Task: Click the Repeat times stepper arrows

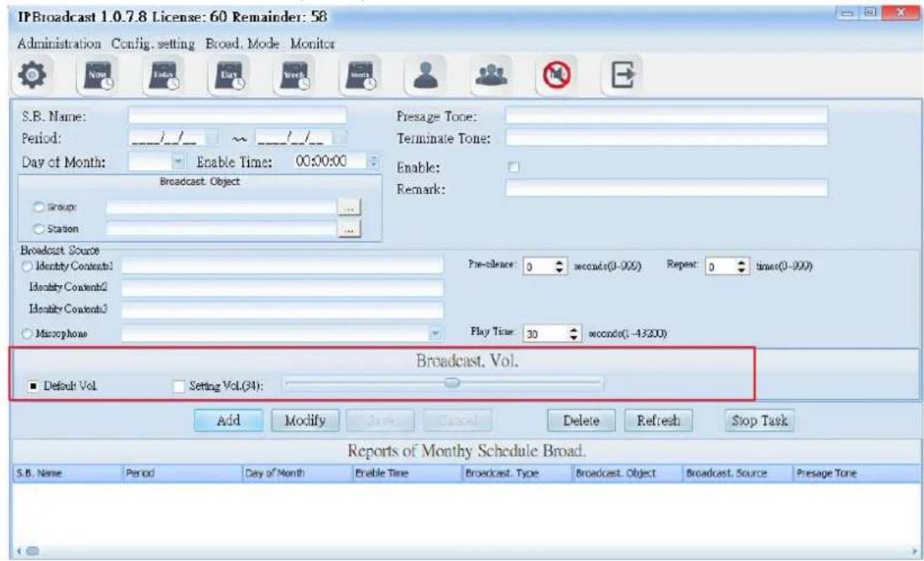Action: pyautogui.click(x=743, y=267)
